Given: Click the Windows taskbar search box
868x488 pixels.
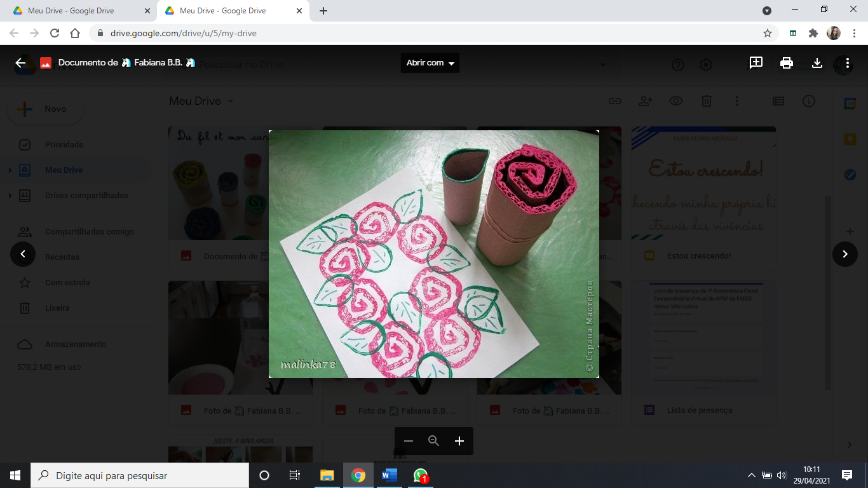Looking at the screenshot, I should 140,475.
